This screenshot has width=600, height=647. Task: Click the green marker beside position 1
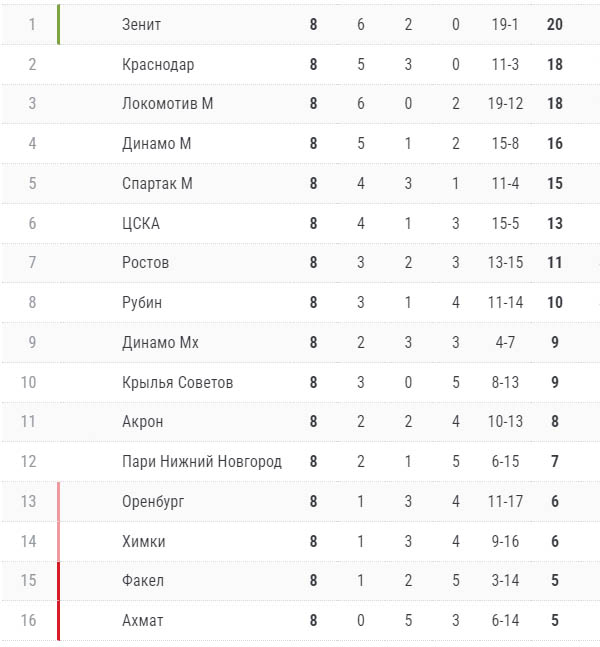(58, 25)
